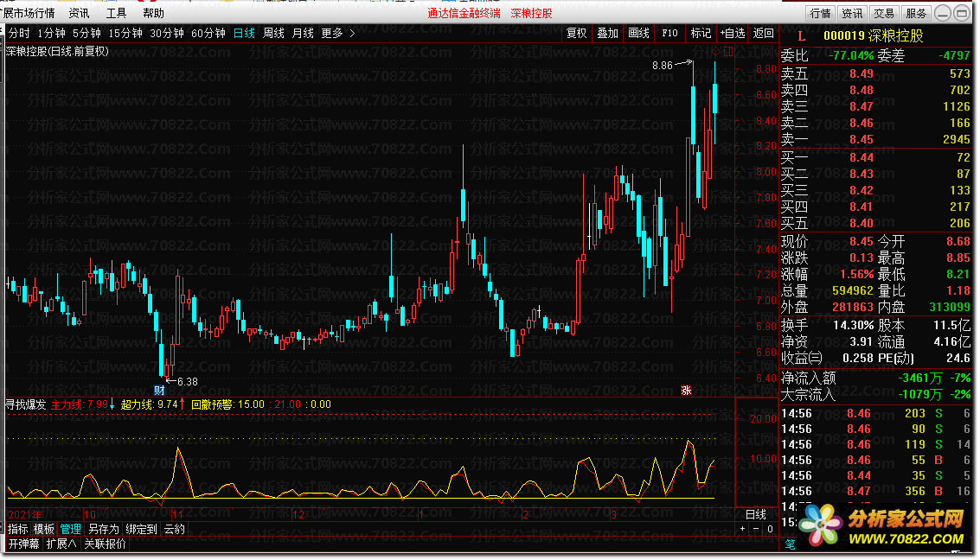Switch to the 分时 intraday view
980x560 pixels.
tap(19, 33)
